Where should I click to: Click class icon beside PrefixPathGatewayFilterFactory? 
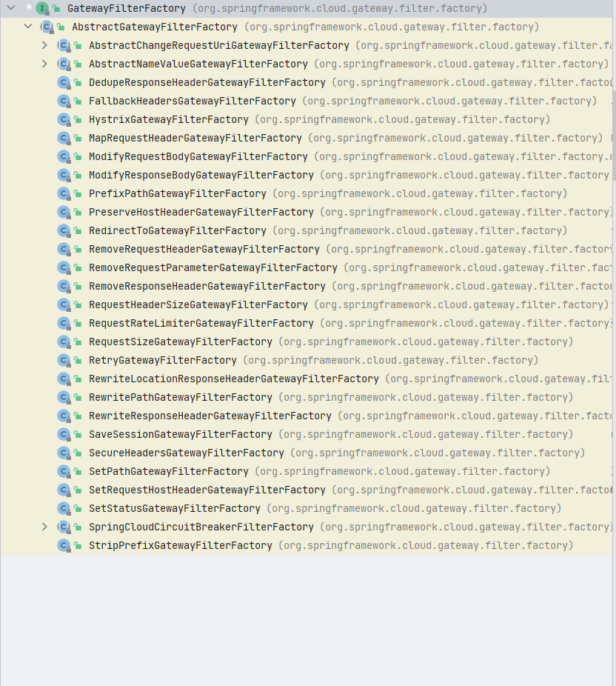point(64,193)
